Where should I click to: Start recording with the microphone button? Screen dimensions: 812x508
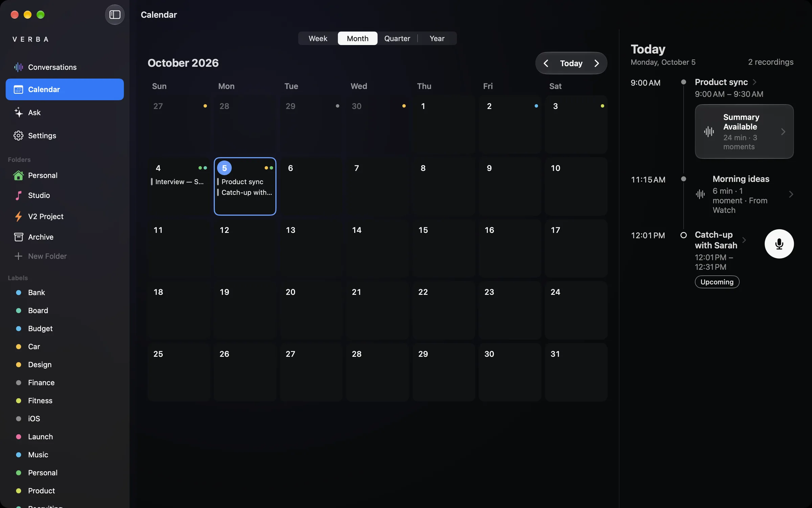point(779,244)
